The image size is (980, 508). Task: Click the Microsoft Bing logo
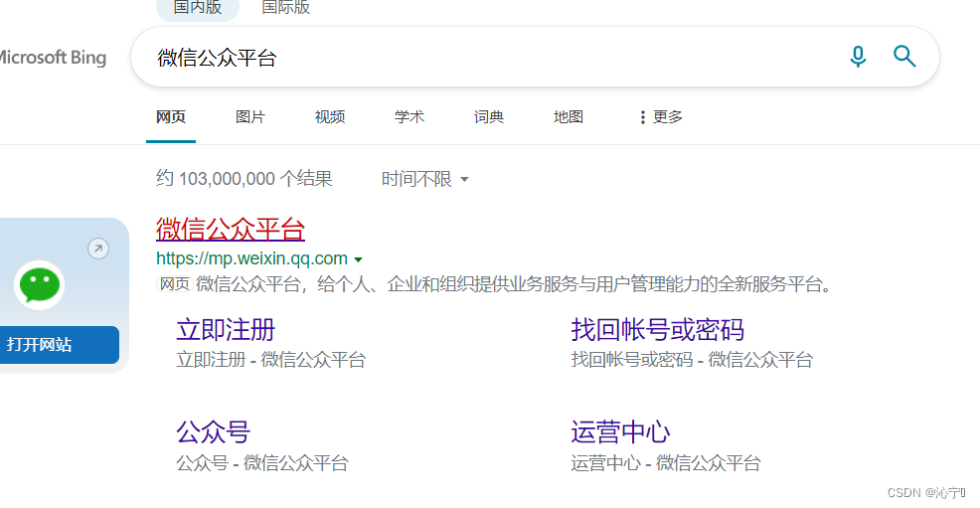[53, 58]
